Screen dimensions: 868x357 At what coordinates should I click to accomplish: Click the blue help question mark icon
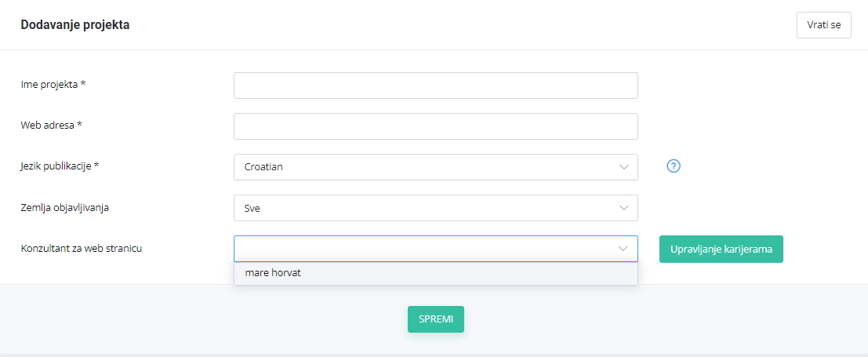point(674,166)
